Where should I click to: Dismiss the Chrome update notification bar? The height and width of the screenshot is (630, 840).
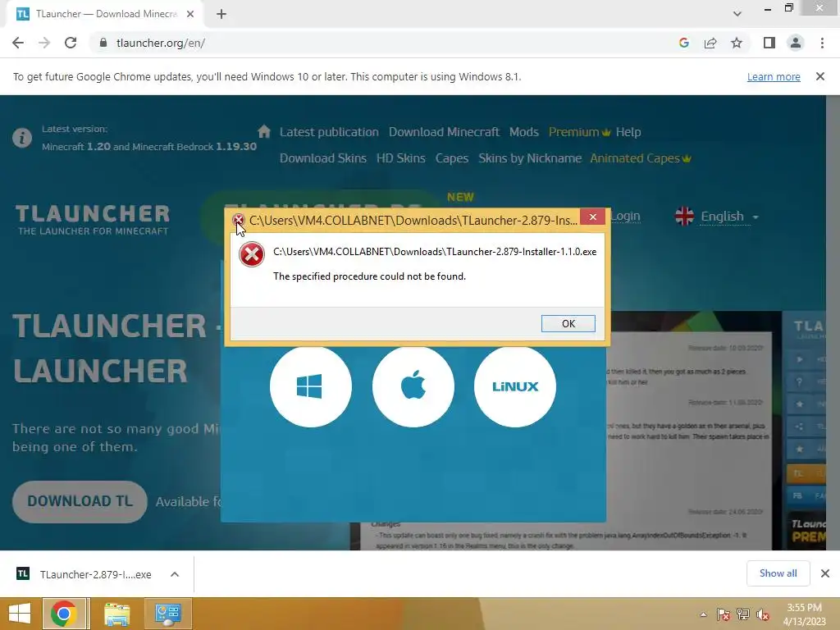pyautogui.click(x=820, y=76)
